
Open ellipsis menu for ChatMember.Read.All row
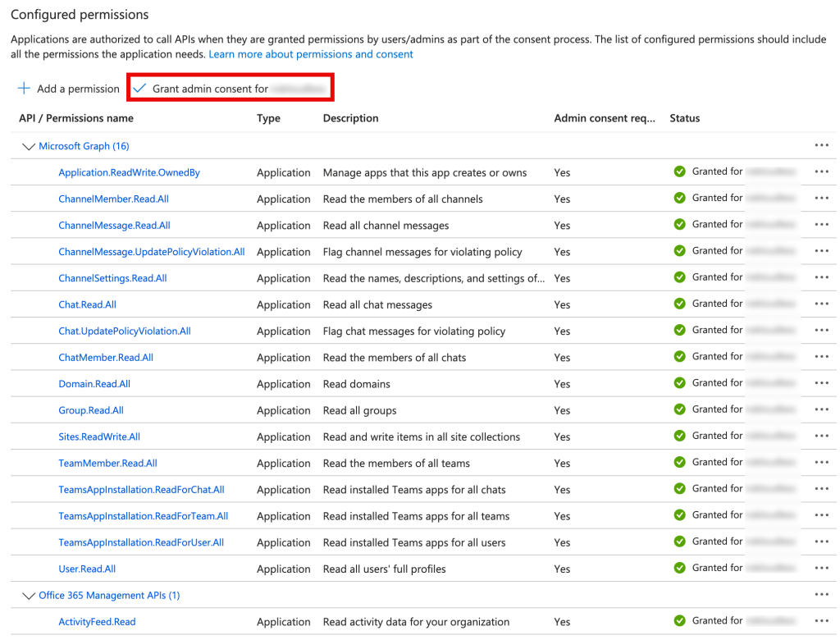tap(821, 356)
